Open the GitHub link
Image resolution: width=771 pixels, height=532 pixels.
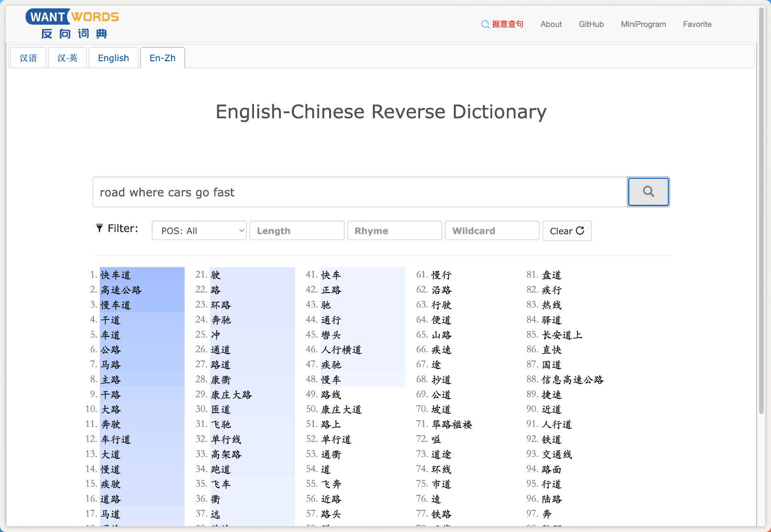[x=591, y=24]
